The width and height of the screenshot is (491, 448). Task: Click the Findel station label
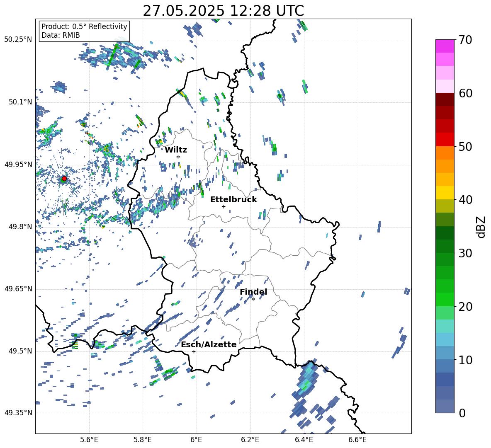click(253, 292)
